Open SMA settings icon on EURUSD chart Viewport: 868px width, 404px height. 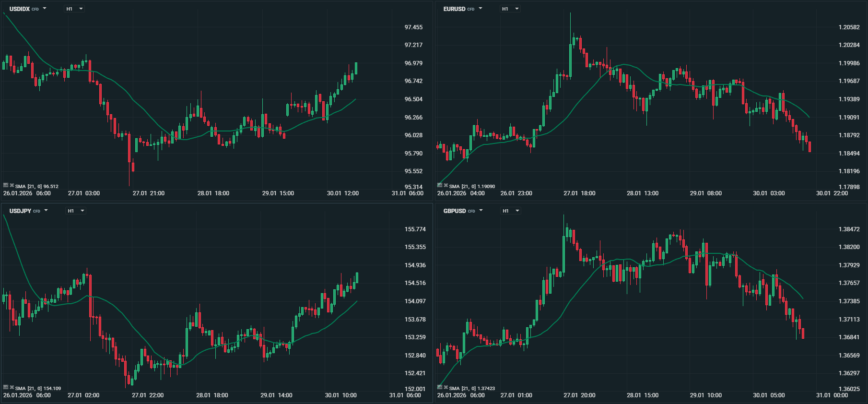pyautogui.click(x=440, y=185)
